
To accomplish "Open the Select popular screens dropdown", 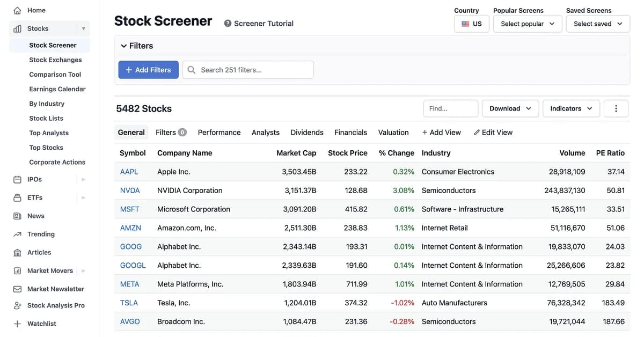I will (x=527, y=24).
